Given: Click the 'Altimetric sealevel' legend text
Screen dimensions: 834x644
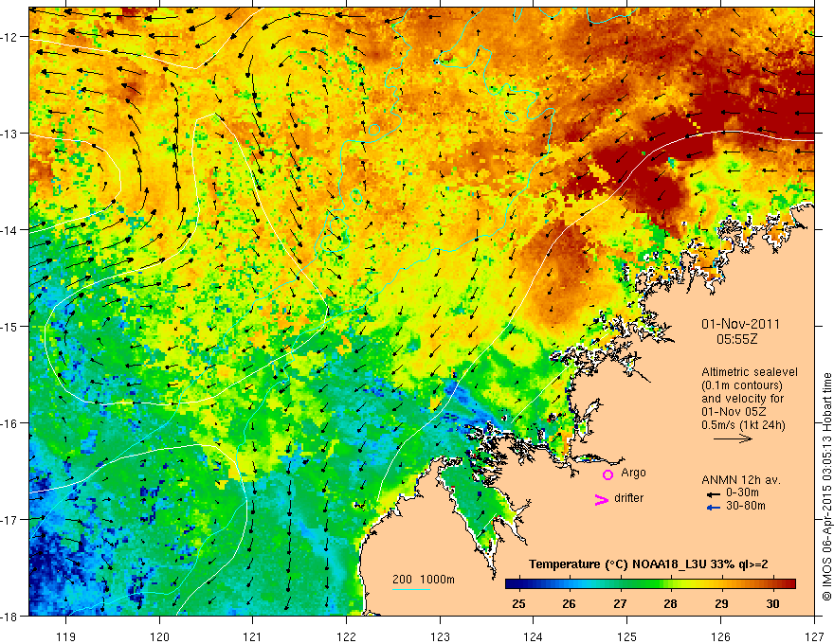Looking at the screenshot, I should pos(750,372).
